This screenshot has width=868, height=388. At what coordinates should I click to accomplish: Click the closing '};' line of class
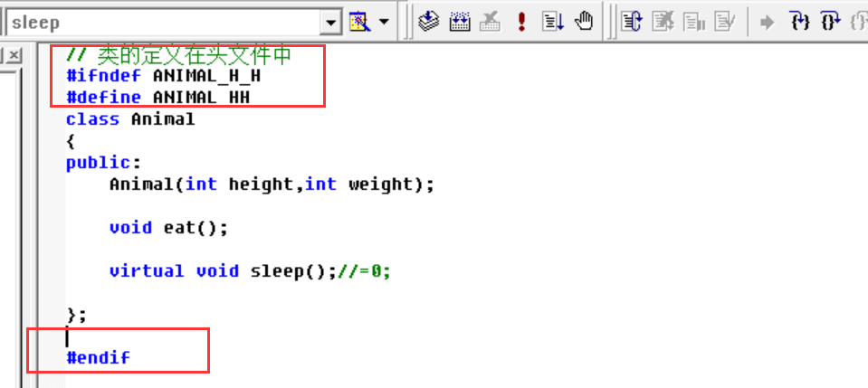pyautogui.click(x=76, y=315)
